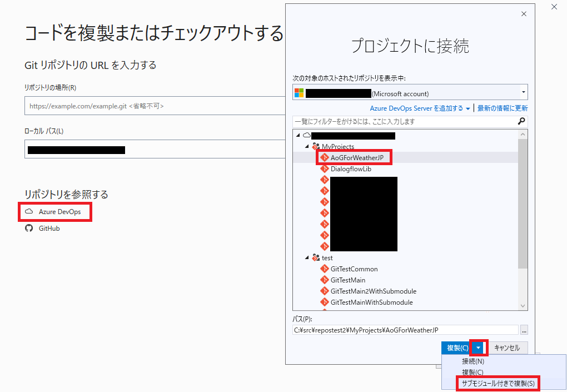Screen dimensions: 567x392
Task: Click the GitTestCommon repository icon
Action: [x=325, y=269]
